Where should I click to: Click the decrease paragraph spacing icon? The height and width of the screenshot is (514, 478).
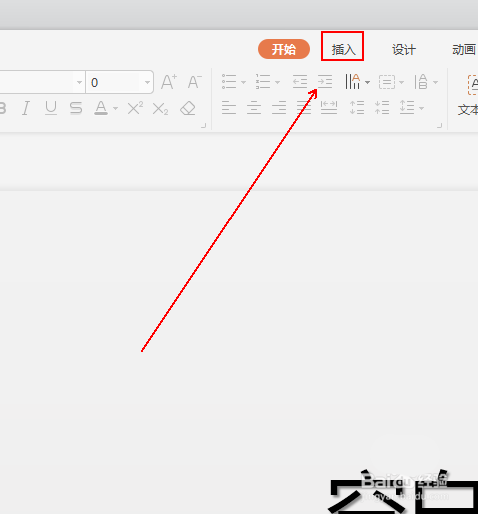382,108
